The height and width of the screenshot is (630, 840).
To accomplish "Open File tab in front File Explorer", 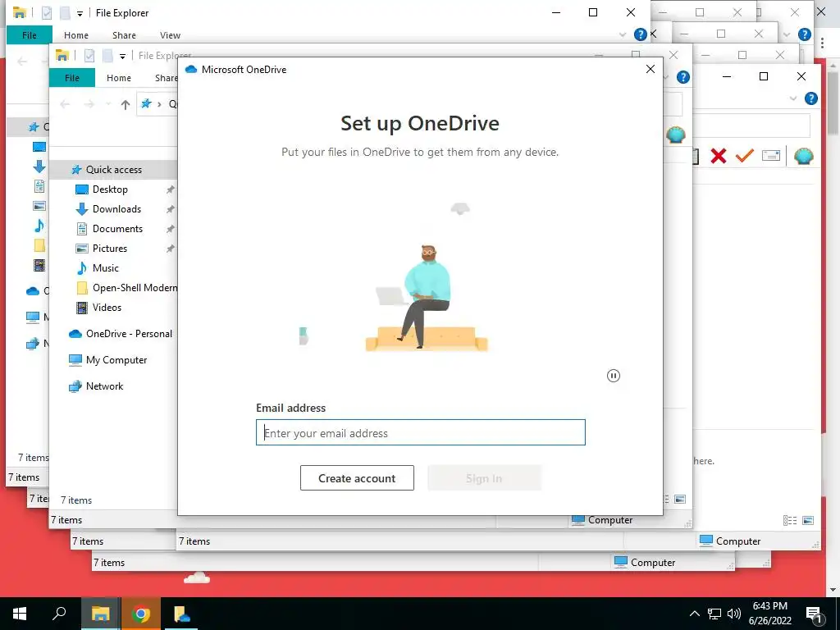I will tap(72, 78).
